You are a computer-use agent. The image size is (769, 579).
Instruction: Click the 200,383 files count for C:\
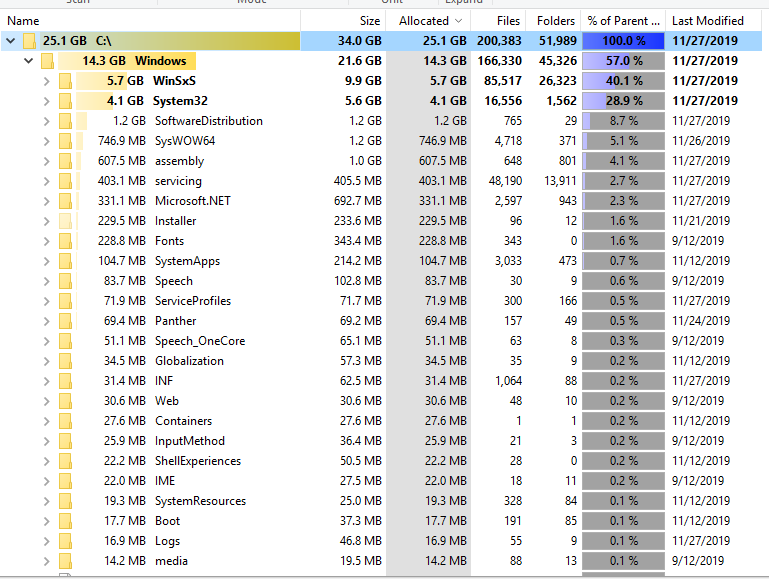[499, 41]
